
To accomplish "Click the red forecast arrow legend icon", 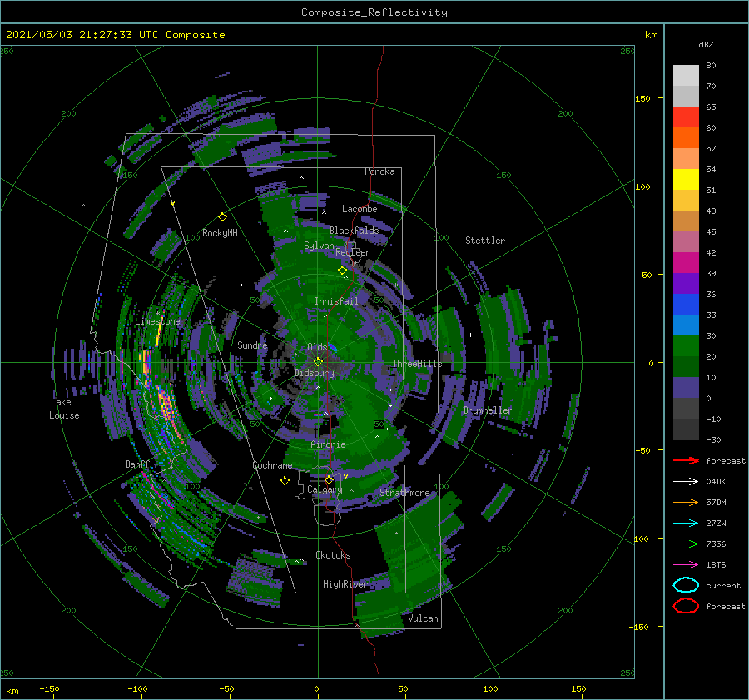I will (686, 460).
